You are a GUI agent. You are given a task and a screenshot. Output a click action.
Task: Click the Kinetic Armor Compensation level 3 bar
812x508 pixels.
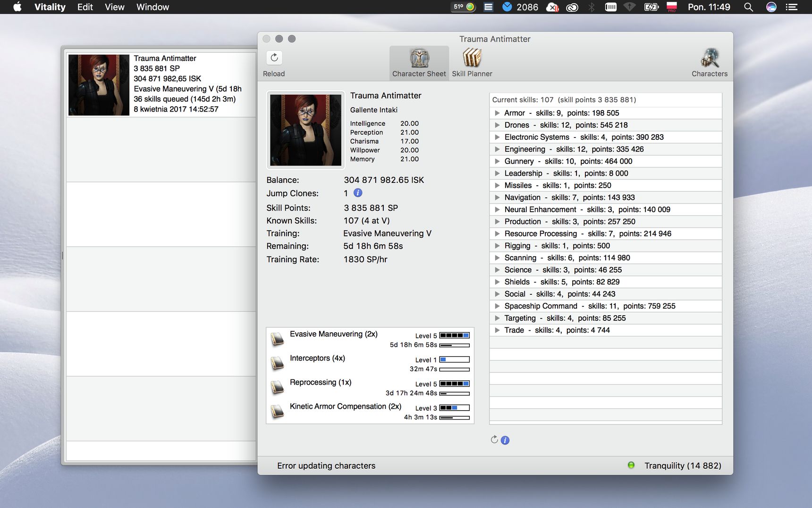tap(455, 408)
